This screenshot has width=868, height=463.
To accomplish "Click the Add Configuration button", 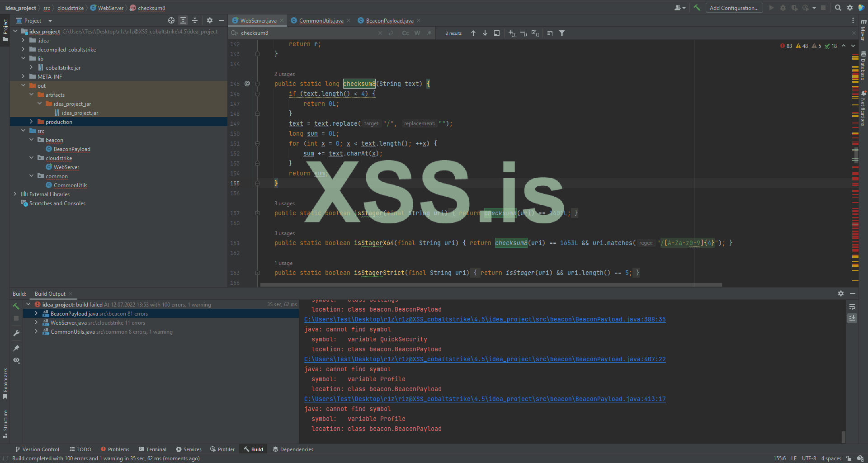I will [734, 8].
